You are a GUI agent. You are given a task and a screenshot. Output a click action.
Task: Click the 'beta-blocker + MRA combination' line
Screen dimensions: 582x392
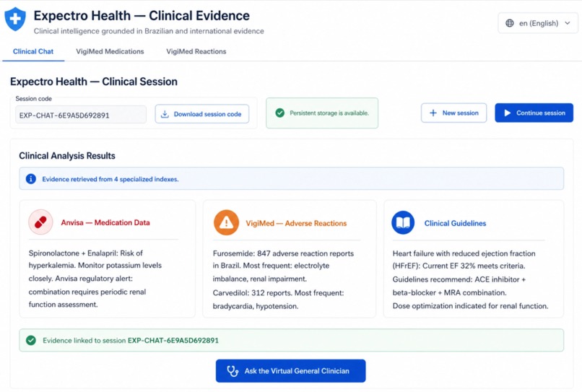click(449, 292)
